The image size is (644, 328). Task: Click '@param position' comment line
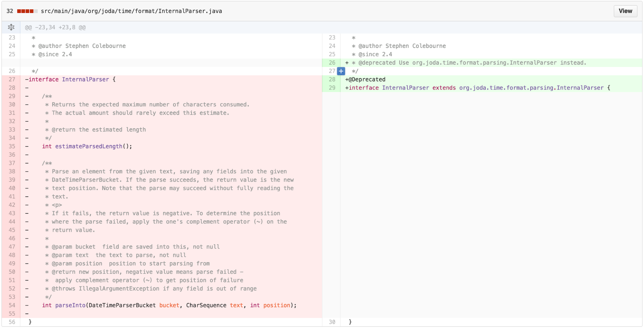[171, 264]
